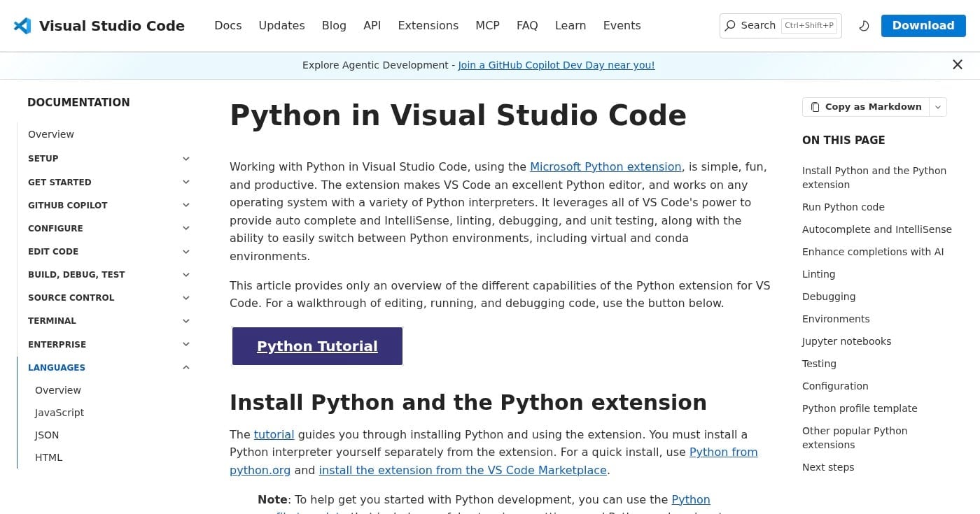Open the Search field via the magnifier icon
The width and height of the screenshot is (980, 514).
tap(730, 25)
